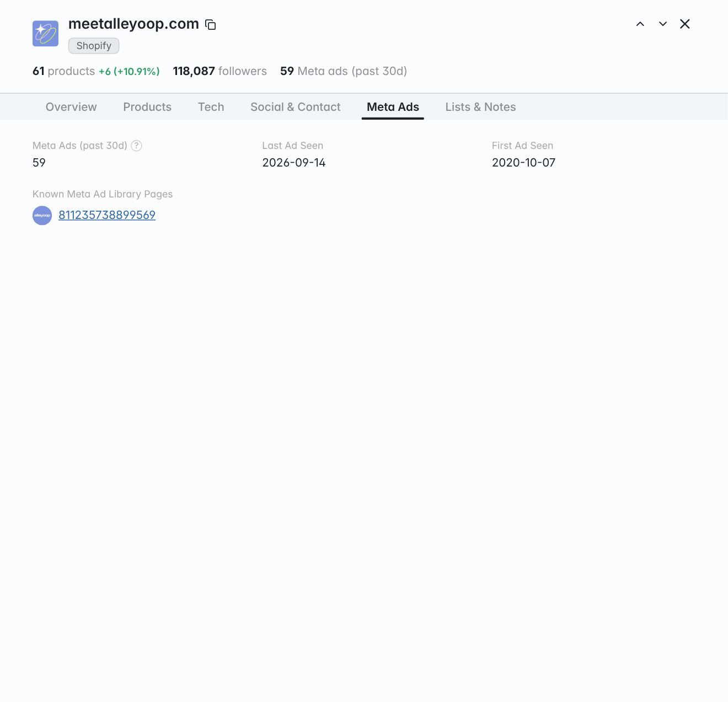Viewport: 728px width, 702px height.
Task: Click the meetalleyoop store logo
Action: pyautogui.click(x=45, y=34)
